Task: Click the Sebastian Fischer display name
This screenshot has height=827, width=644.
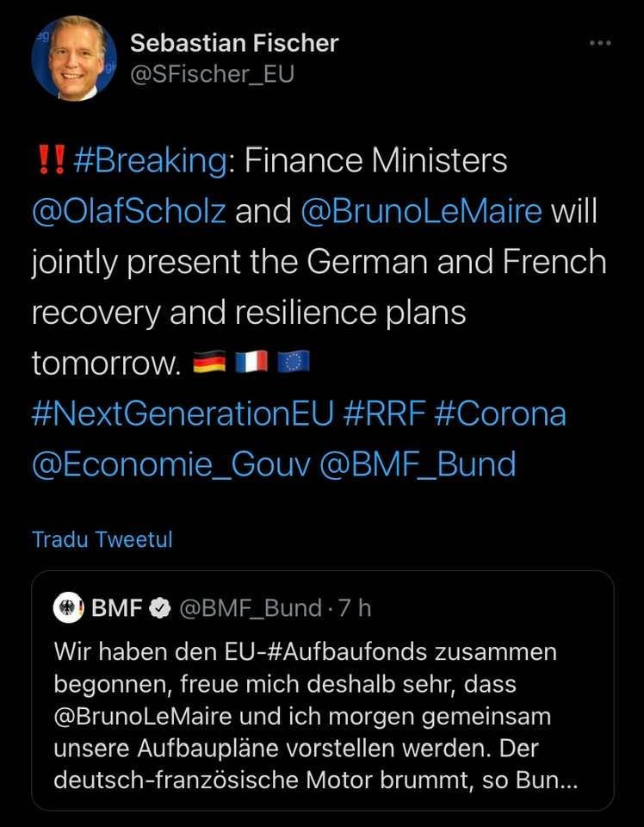Action: 234,42
